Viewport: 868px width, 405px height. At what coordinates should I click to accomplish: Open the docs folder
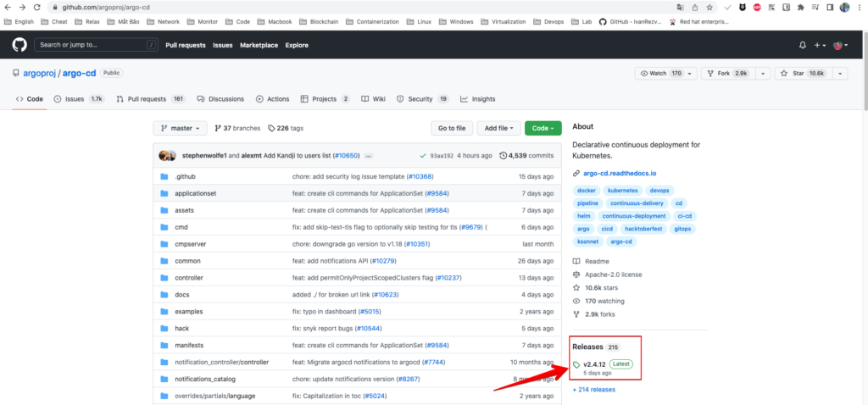coord(182,295)
